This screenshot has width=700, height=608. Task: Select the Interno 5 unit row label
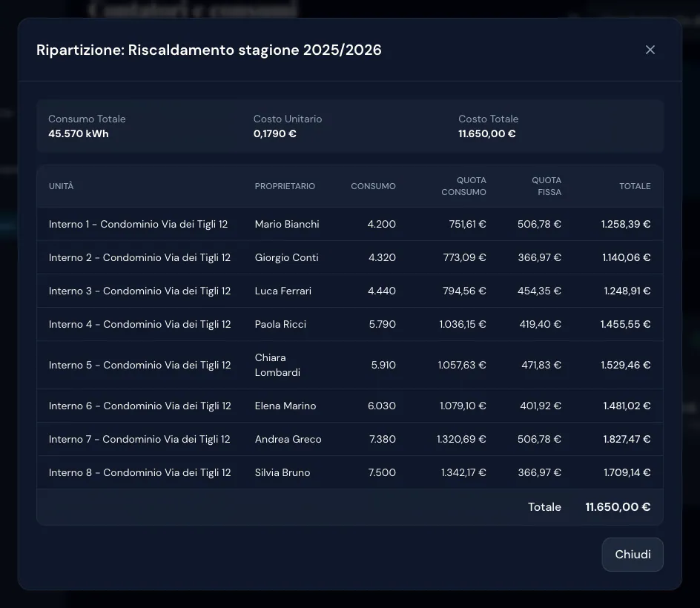tap(139, 365)
